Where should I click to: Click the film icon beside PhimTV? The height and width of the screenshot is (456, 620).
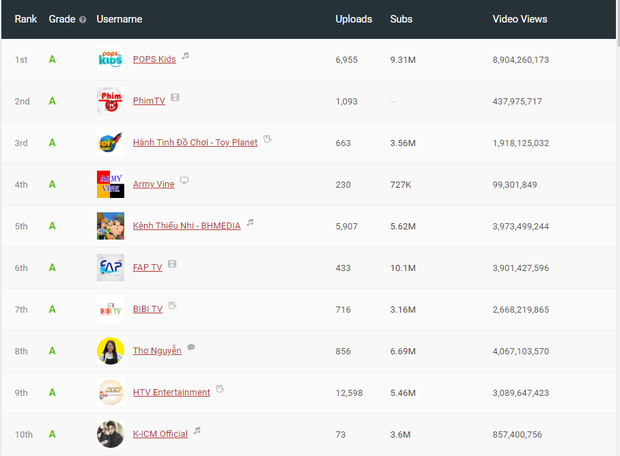pos(175,97)
